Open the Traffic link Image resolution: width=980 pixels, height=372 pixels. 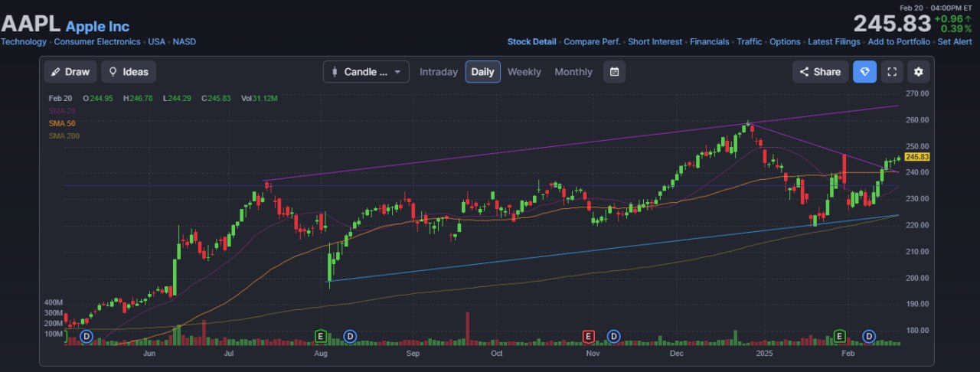(x=750, y=42)
